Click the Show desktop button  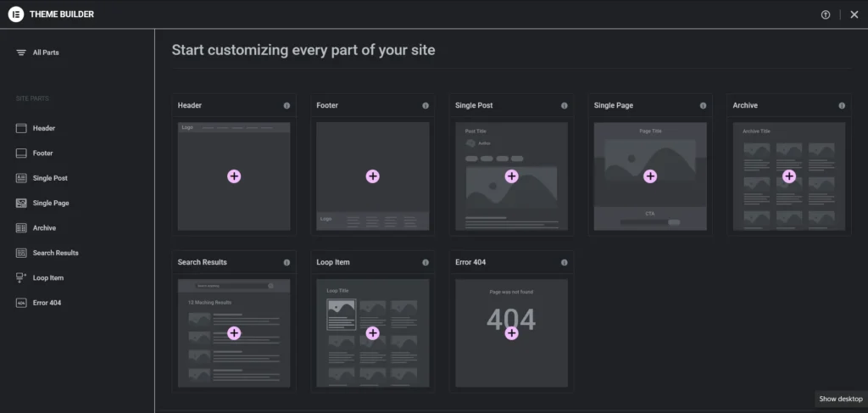[841, 399]
